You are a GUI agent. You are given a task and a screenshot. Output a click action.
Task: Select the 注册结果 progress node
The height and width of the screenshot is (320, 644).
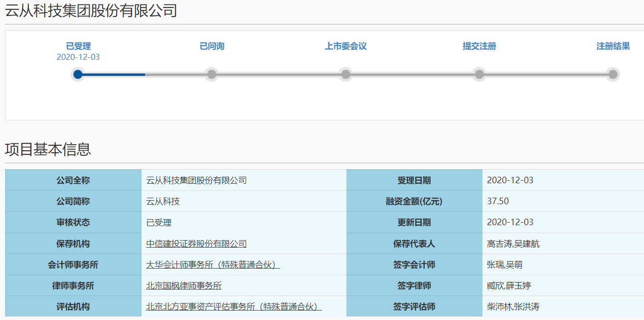(613, 74)
